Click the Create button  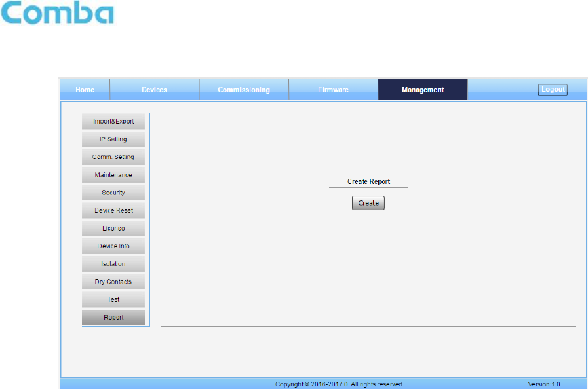click(368, 203)
